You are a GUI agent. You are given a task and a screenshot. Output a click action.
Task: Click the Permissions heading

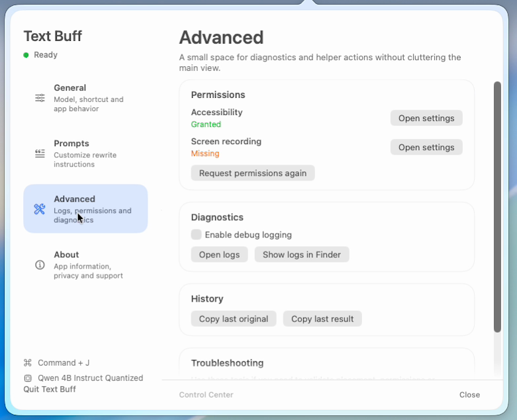(218, 95)
